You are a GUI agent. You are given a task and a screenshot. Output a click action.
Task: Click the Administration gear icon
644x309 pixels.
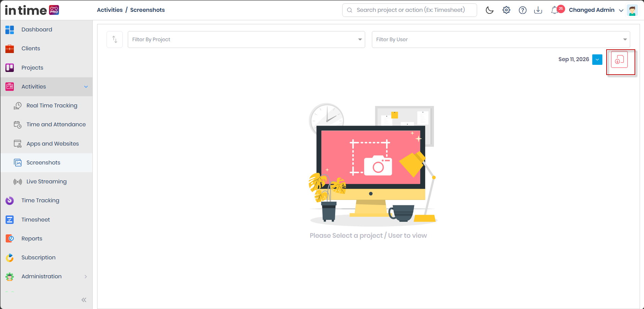click(10, 277)
